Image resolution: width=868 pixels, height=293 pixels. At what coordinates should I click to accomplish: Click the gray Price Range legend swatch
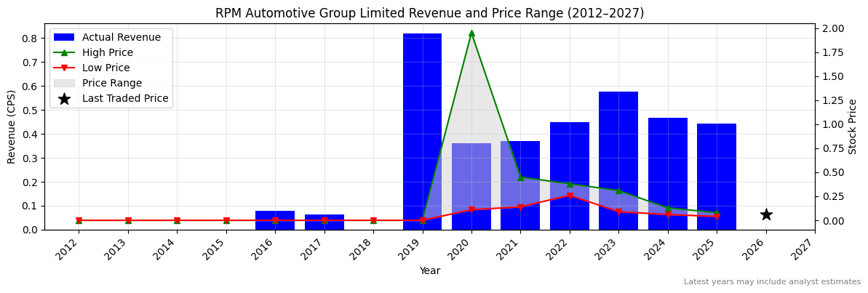coord(64,84)
